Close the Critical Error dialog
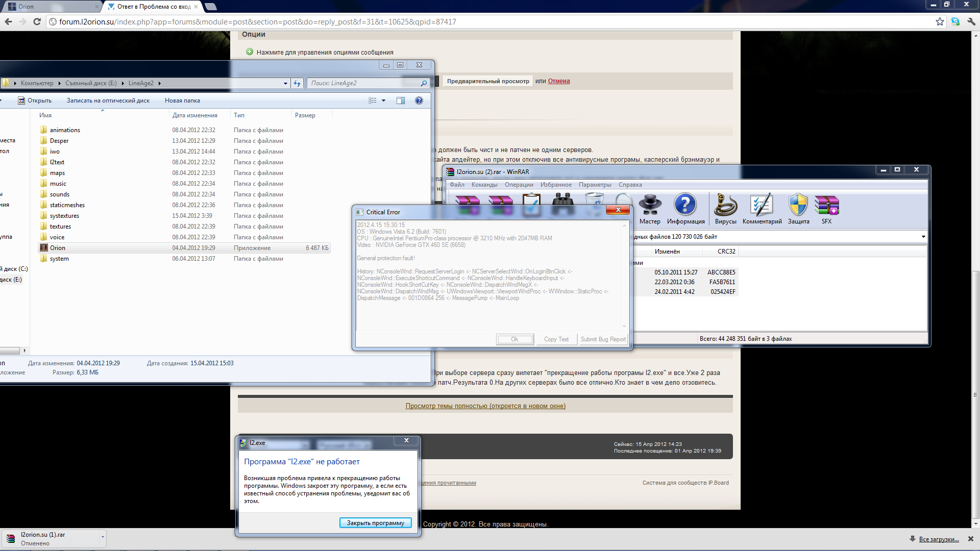This screenshot has height=551, width=980. [618, 210]
